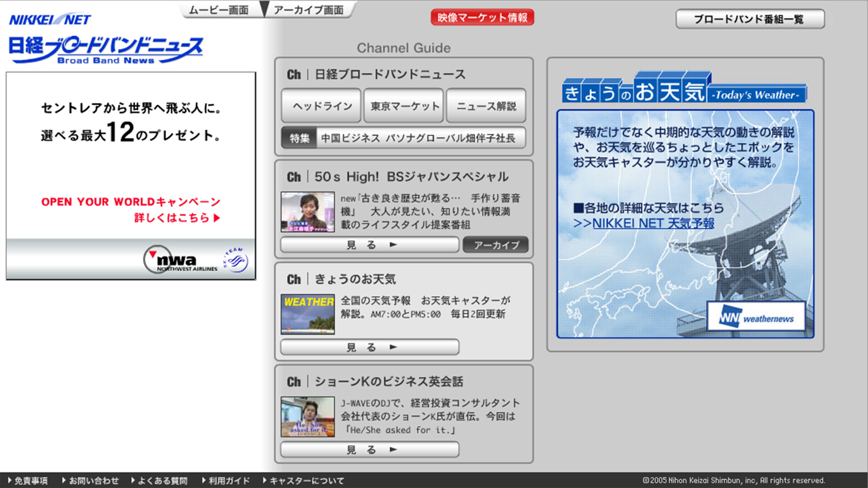This screenshot has width=868, height=488.
Task: Click the Channel Guide heading
Action: click(404, 48)
